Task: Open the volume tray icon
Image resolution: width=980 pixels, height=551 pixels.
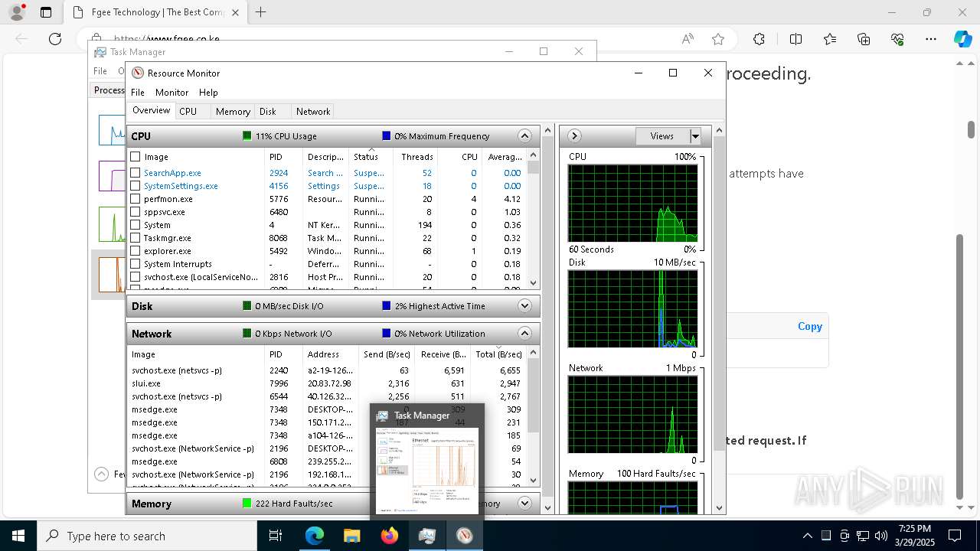Action: (881, 536)
